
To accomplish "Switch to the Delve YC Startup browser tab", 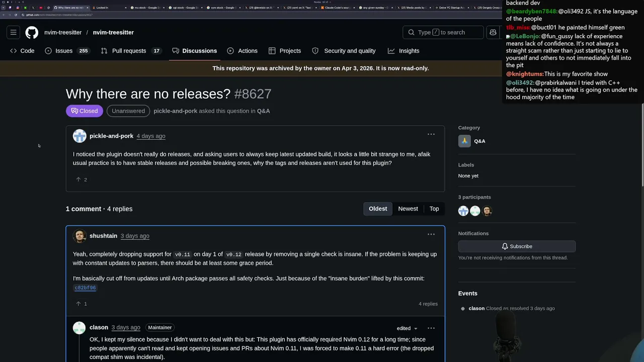I will (452, 8).
